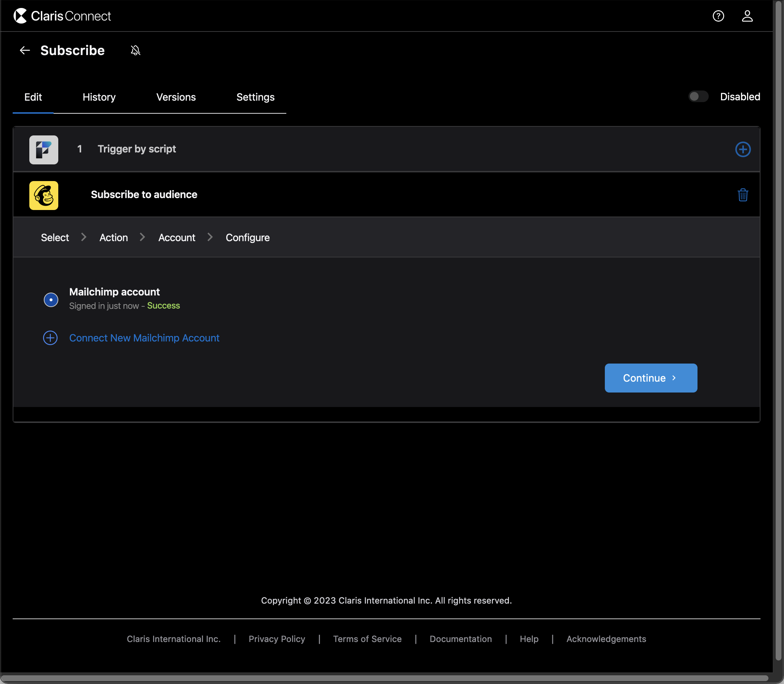Open the user account menu
This screenshot has height=684, width=784.
click(x=747, y=16)
